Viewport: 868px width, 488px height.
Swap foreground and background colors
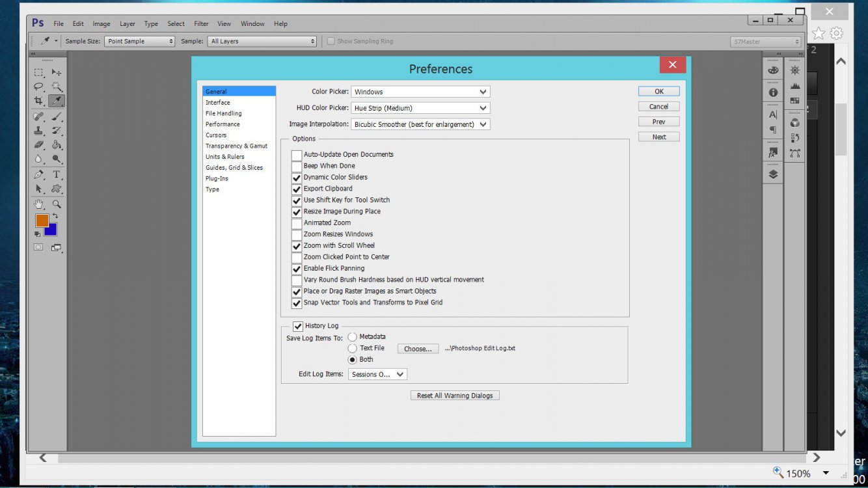pyautogui.click(x=55, y=216)
